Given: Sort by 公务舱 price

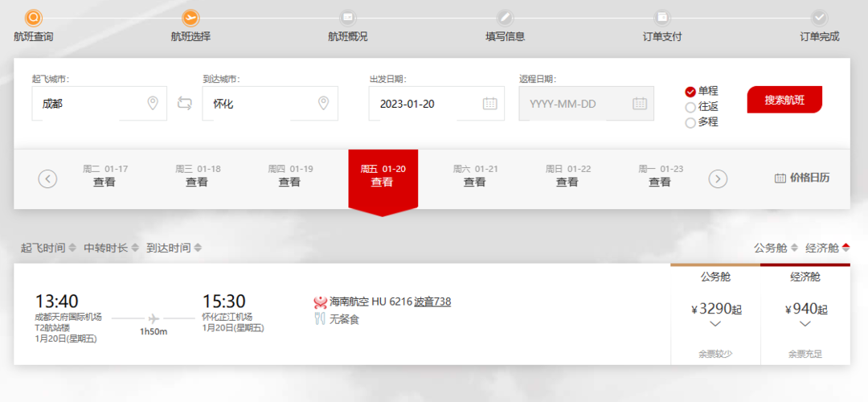Looking at the screenshot, I should pyautogui.click(x=776, y=248).
